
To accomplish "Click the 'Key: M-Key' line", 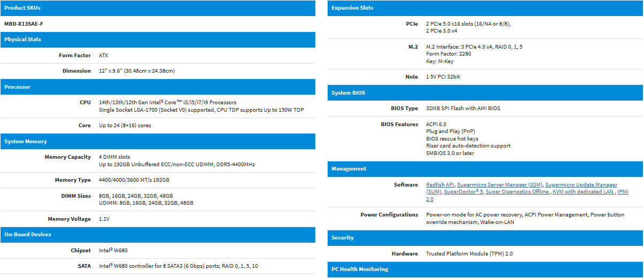I will click(440, 61).
